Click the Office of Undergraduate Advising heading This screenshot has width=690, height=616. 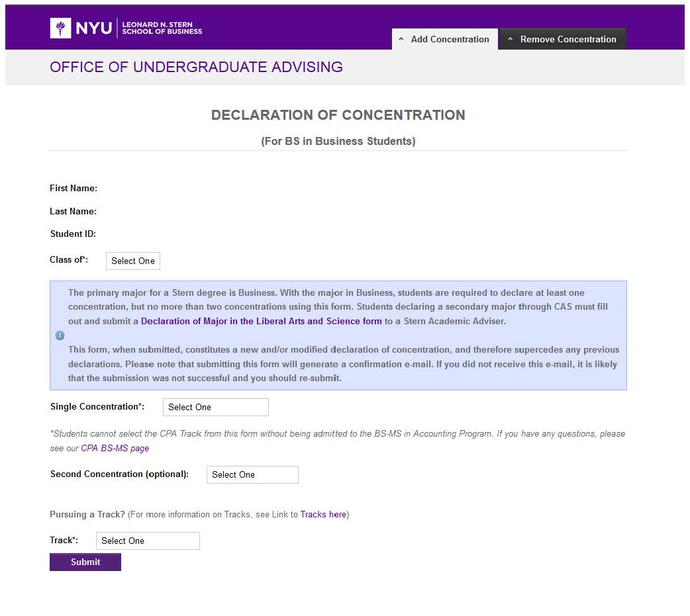coord(196,67)
